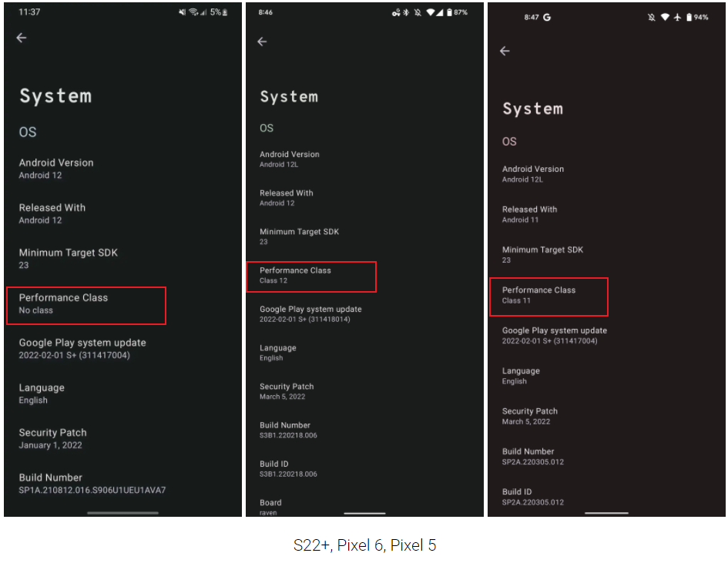
Task: Click the Google G icon in status bar
Action: (547, 17)
